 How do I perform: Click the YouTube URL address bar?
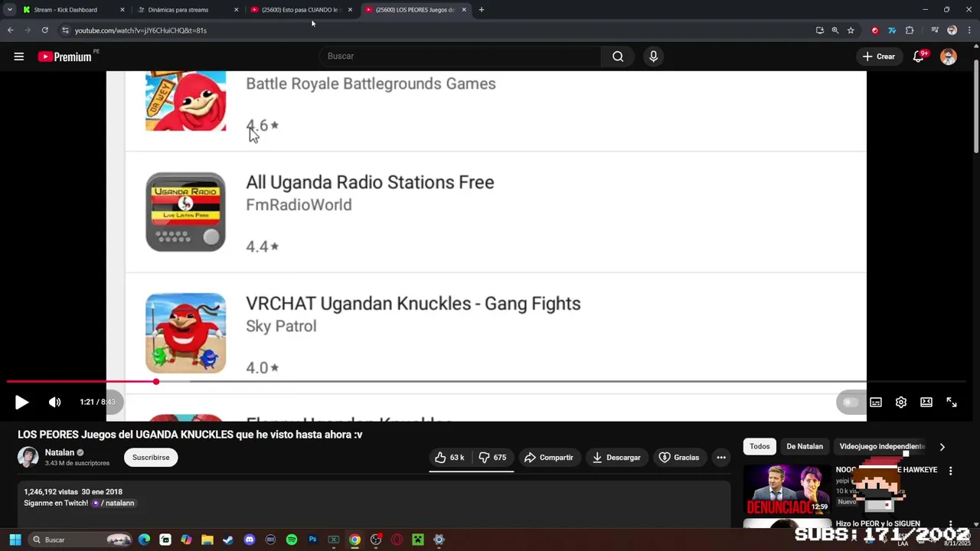[x=436, y=31]
